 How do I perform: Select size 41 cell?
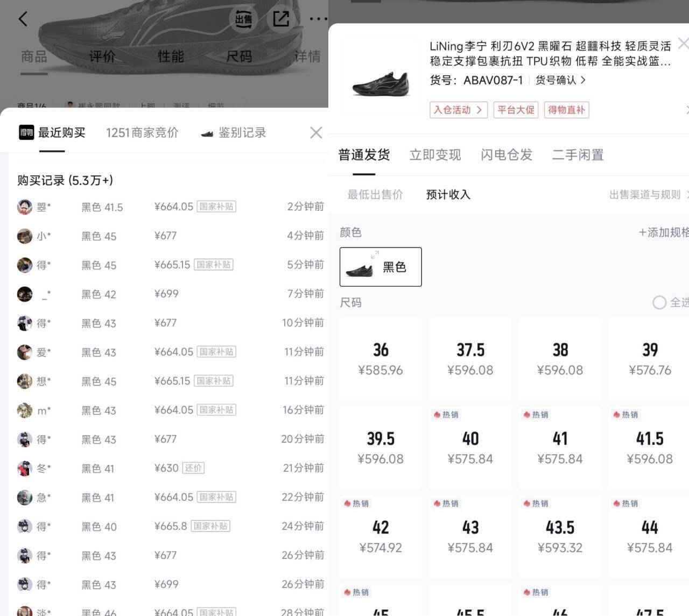coord(560,448)
